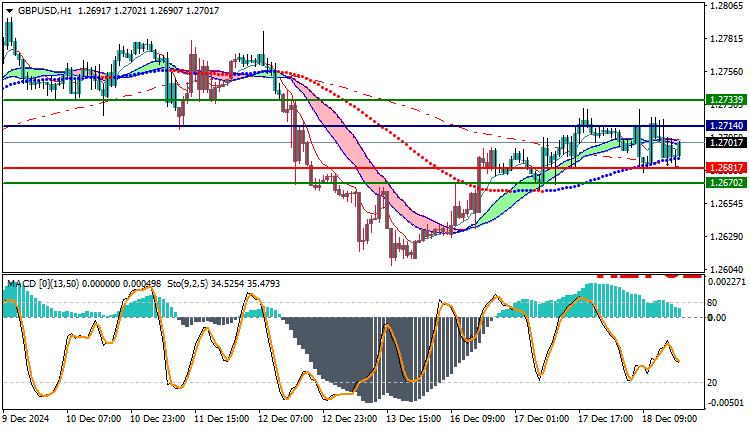Click the 1.27560 price scale label

(x=727, y=72)
